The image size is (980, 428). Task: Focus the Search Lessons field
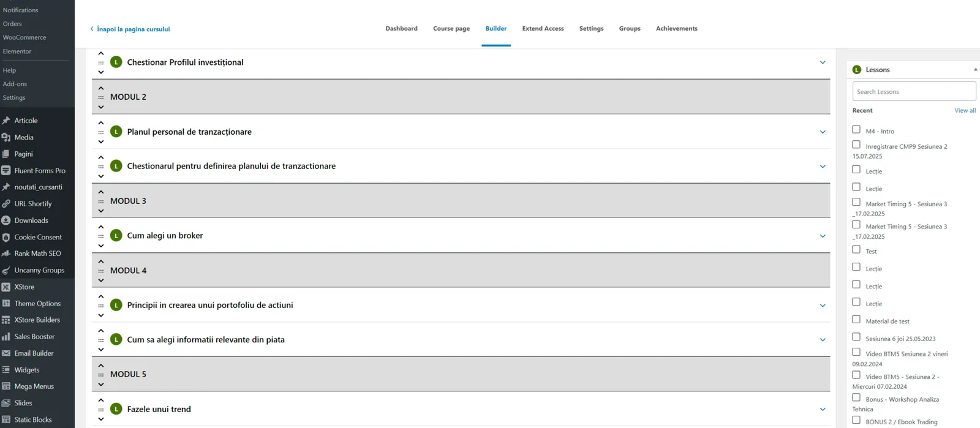[914, 92]
